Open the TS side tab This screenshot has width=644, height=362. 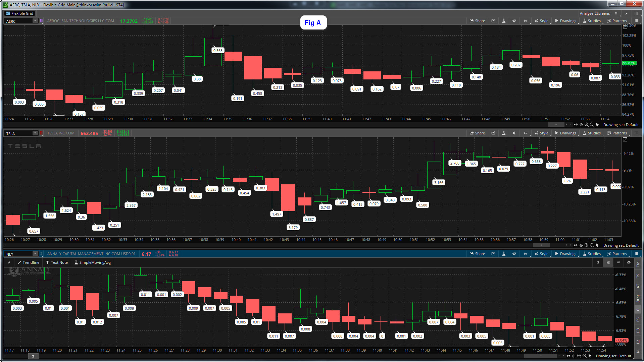pyautogui.click(x=638, y=276)
